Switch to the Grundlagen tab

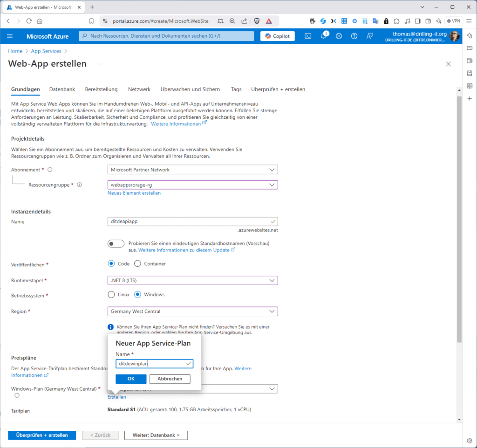(26, 89)
